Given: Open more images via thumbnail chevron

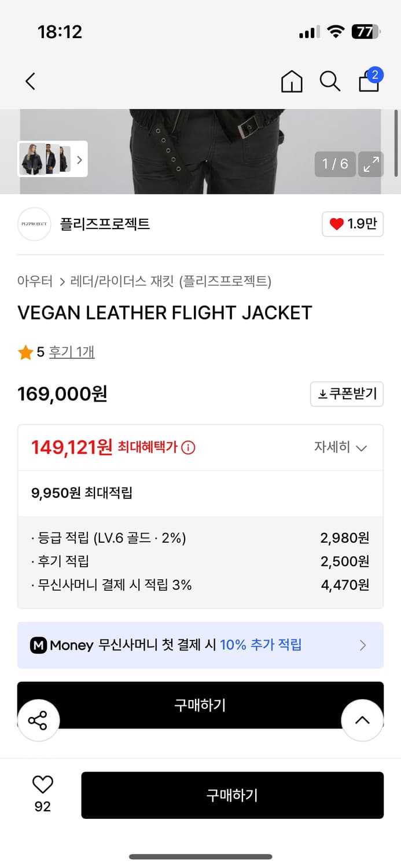Looking at the screenshot, I should coord(79,160).
